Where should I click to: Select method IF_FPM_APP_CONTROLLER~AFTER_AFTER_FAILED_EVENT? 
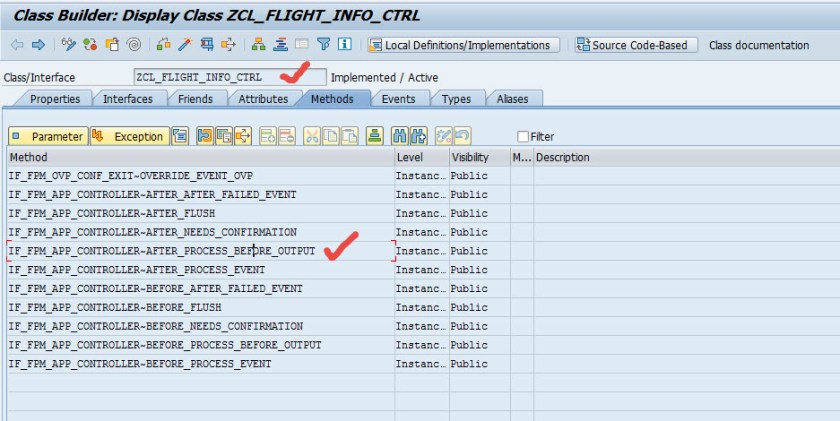(201, 194)
